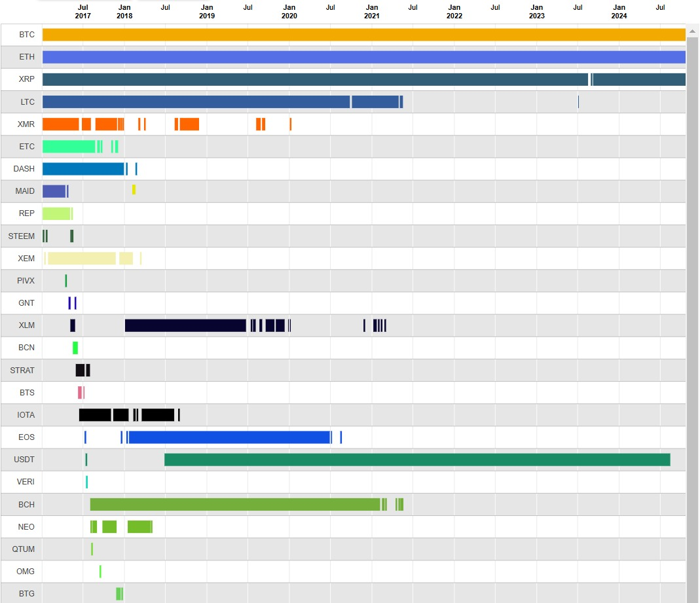Select the ETC row label
The height and width of the screenshot is (603, 700).
coord(27,147)
